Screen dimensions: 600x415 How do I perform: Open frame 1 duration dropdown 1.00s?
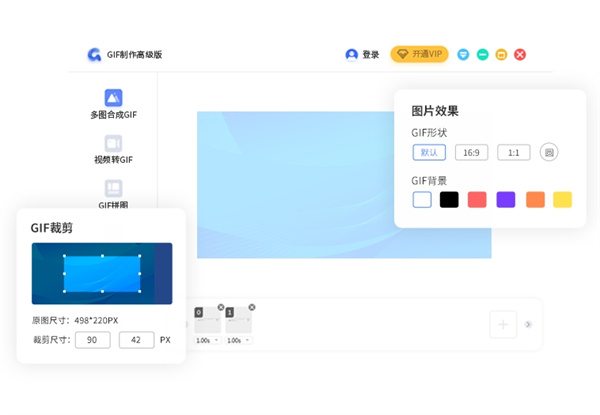coord(238,340)
